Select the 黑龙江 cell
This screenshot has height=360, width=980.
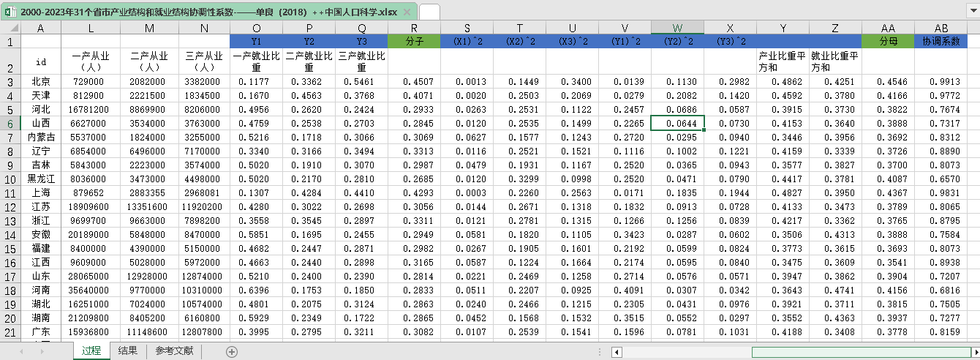tap(41, 180)
